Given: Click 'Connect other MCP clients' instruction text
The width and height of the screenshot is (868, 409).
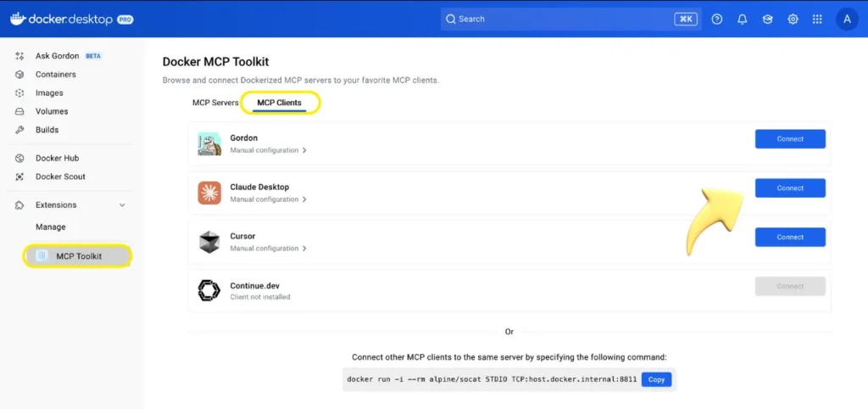Looking at the screenshot, I should coord(509,357).
